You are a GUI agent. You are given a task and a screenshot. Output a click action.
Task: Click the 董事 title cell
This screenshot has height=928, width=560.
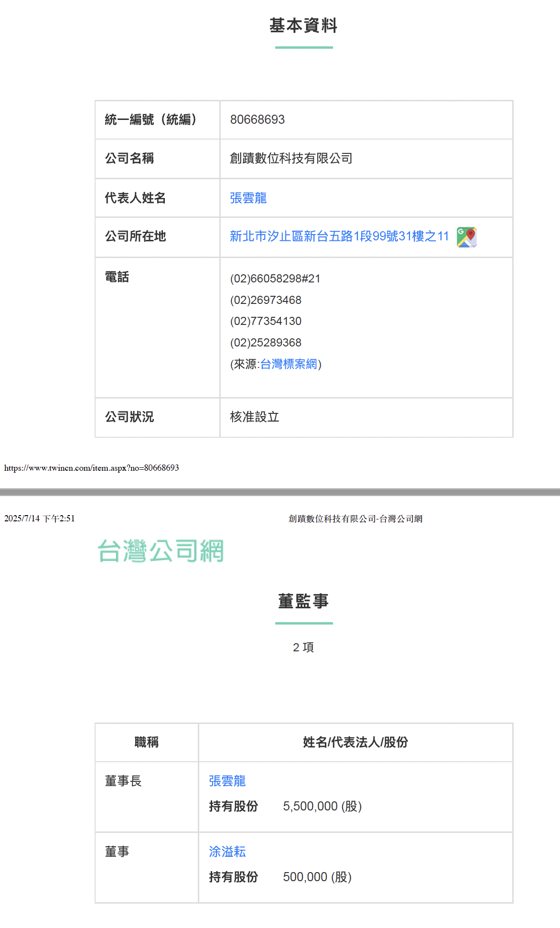tap(147, 868)
